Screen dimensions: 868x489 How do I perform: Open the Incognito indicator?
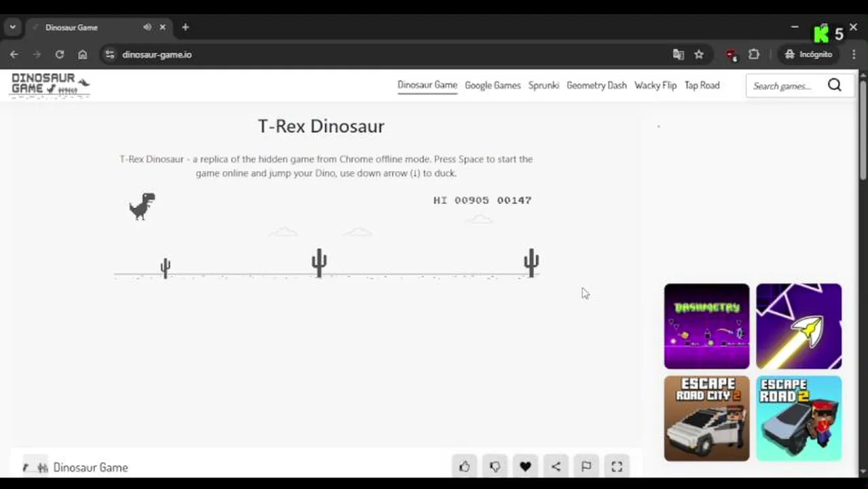pyautogui.click(x=808, y=54)
